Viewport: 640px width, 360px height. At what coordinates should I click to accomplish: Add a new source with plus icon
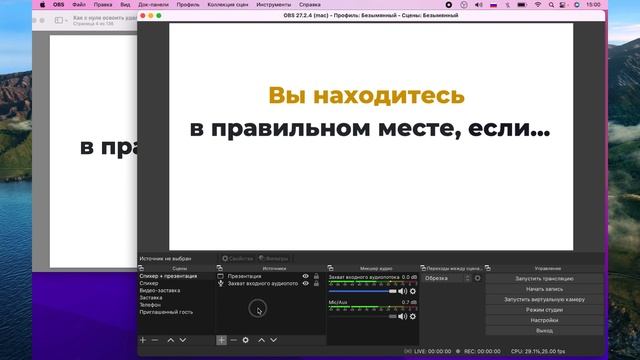221,340
